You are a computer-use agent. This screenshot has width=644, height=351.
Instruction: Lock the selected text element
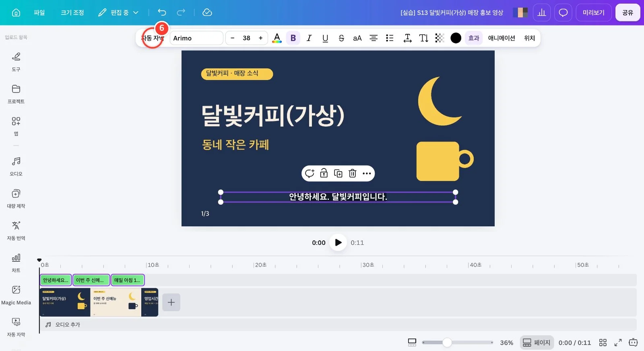coord(324,173)
